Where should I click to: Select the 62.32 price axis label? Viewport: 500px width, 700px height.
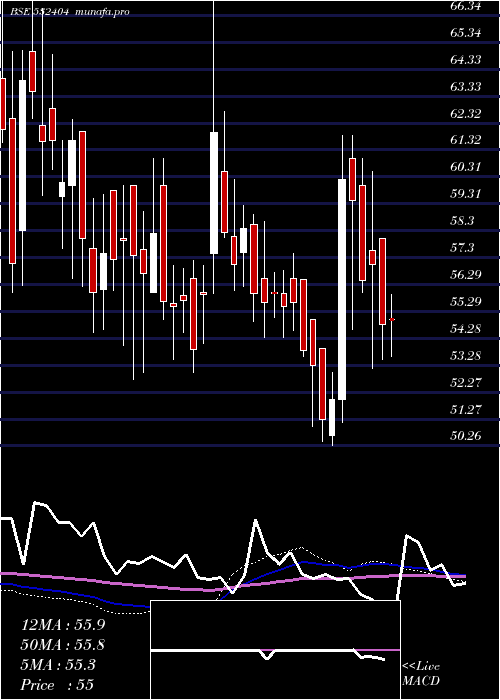tap(466, 113)
